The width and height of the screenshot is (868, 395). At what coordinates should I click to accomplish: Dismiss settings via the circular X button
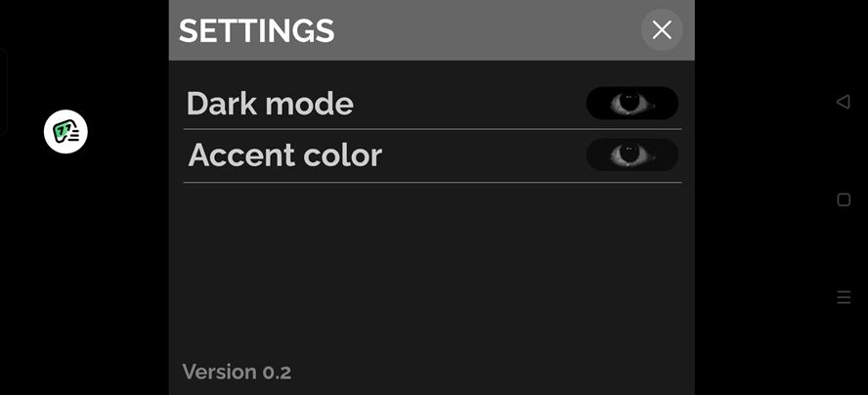[662, 30]
